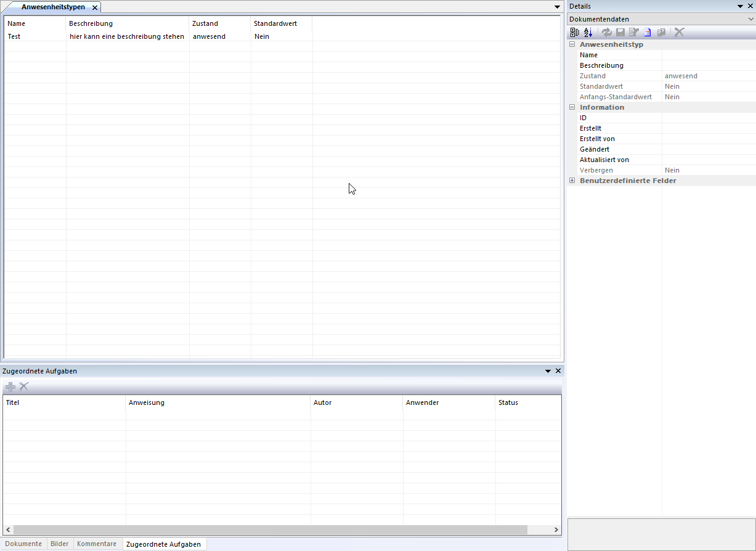This screenshot has width=756, height=551.
Task: Sort properties alphabetically in Details panel
Action: click(588, 32)
